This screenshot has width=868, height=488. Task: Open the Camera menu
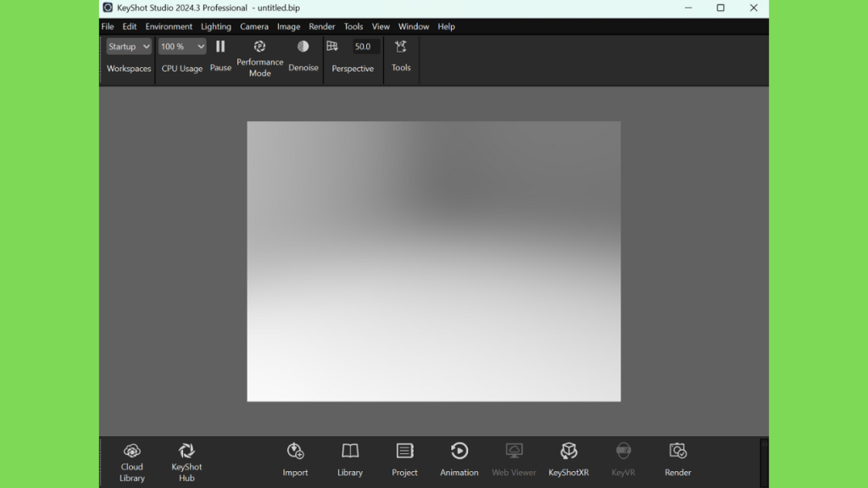[254, 26]
